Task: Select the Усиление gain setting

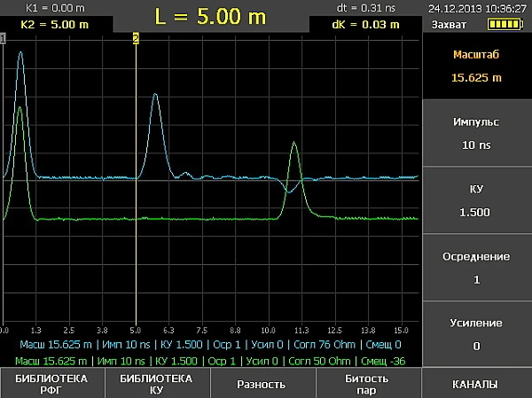Action: 476,334
